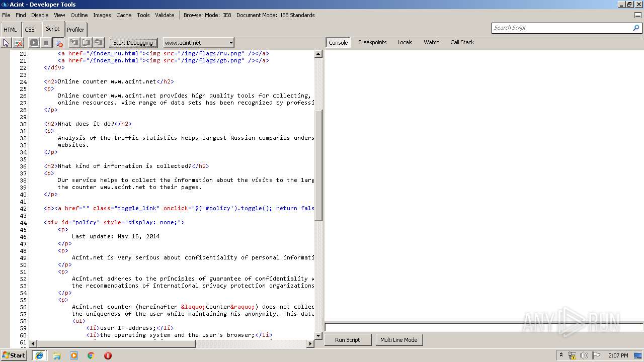Click into the Search Script field

coord(561,28)
